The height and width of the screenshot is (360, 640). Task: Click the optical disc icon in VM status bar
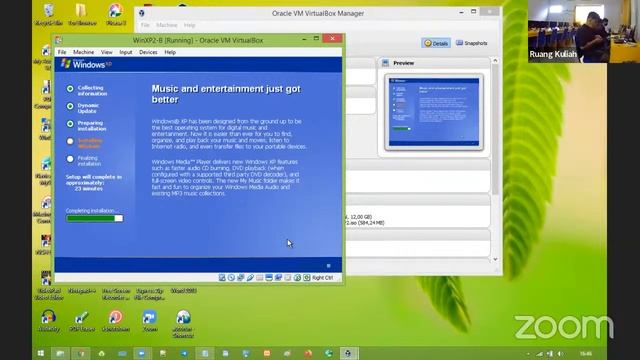click(x=231, y=278)
